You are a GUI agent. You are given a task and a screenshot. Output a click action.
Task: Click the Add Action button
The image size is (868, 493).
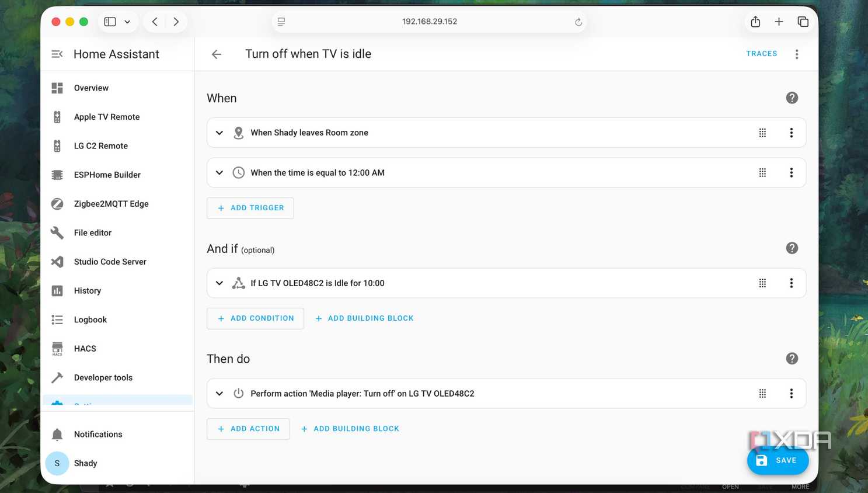(x=248, y=429)
